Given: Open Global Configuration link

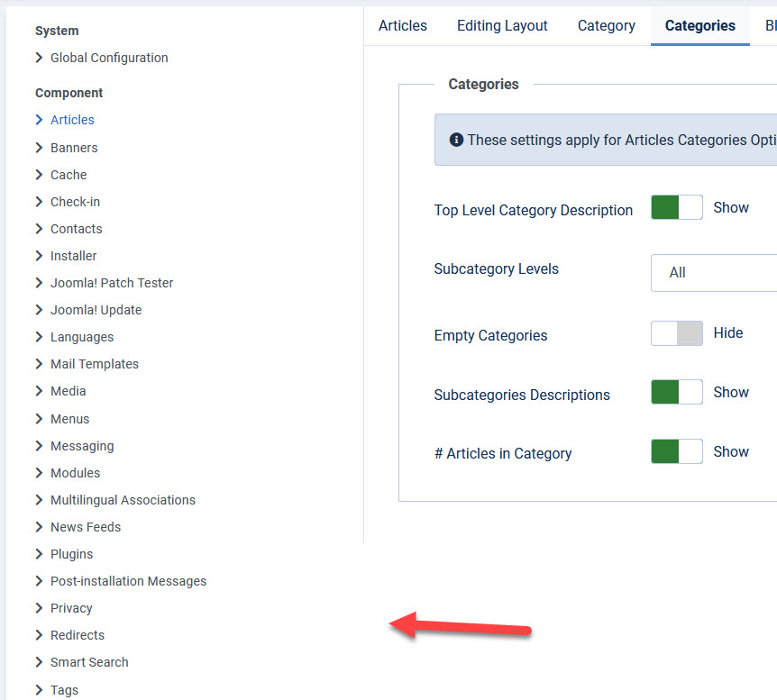Looking at the screenshot, I should click(x=109, y=58).
